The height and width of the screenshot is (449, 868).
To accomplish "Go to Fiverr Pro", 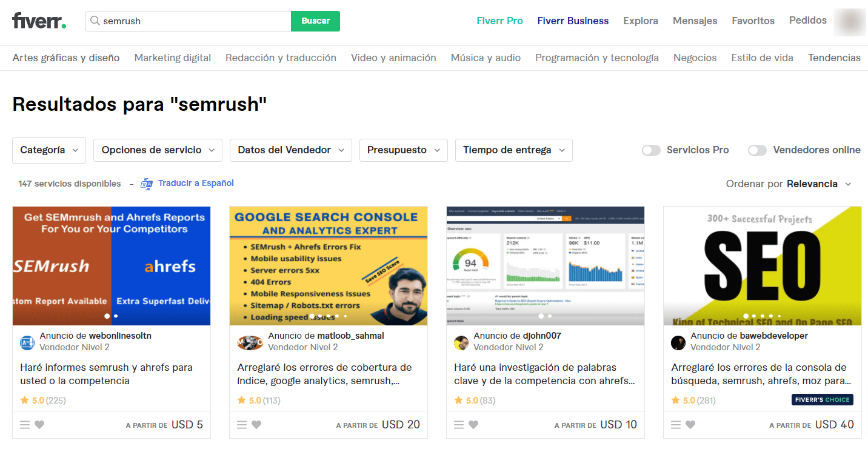I will pyautogui.click(x=499, y=21).
